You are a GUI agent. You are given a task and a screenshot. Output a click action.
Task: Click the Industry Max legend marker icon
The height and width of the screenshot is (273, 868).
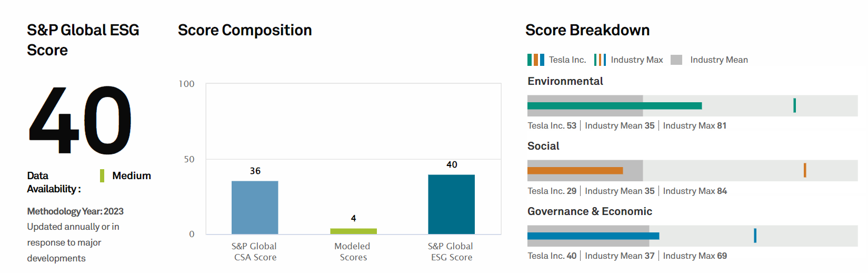click(600, 60)
